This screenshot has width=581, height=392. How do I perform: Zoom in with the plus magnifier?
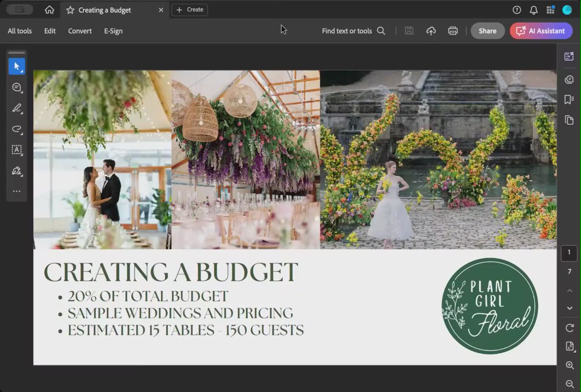tap(570, 365)
